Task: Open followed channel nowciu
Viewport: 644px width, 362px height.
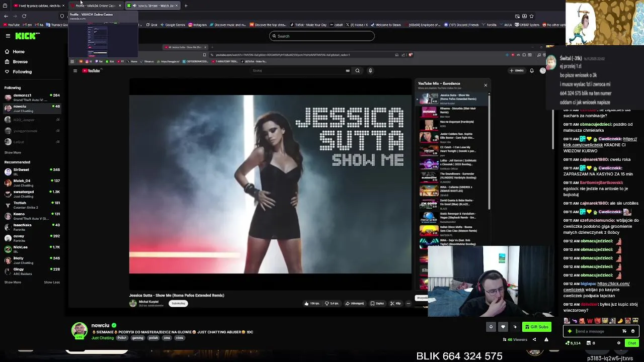Action: click(31, 108)
